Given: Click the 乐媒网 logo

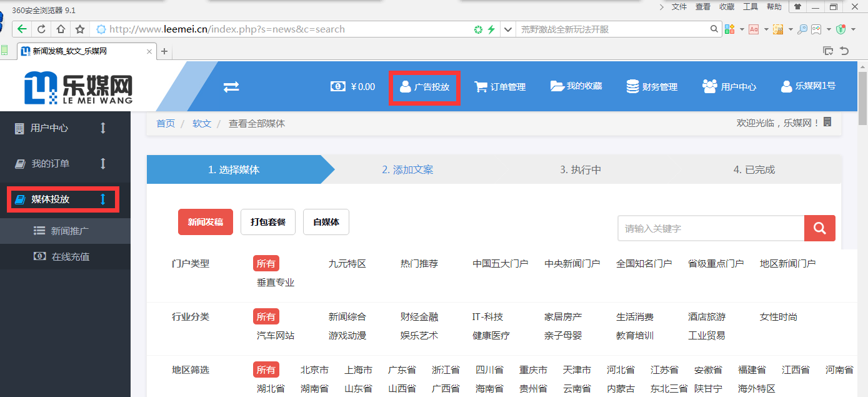Looking at the screenshot, I should [79, 87].
